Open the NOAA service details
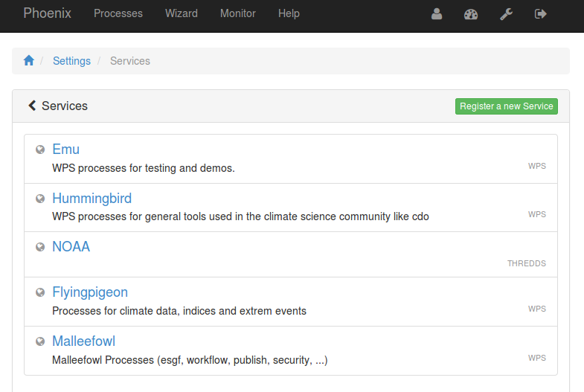This screenshot has width=584, height=392. [71, 246]
